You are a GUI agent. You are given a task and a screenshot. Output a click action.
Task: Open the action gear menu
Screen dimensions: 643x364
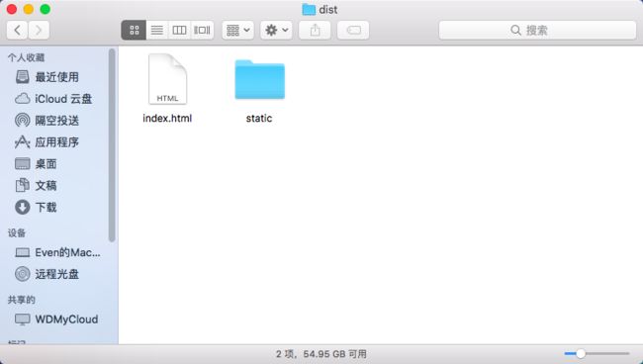tap(276, 30)
